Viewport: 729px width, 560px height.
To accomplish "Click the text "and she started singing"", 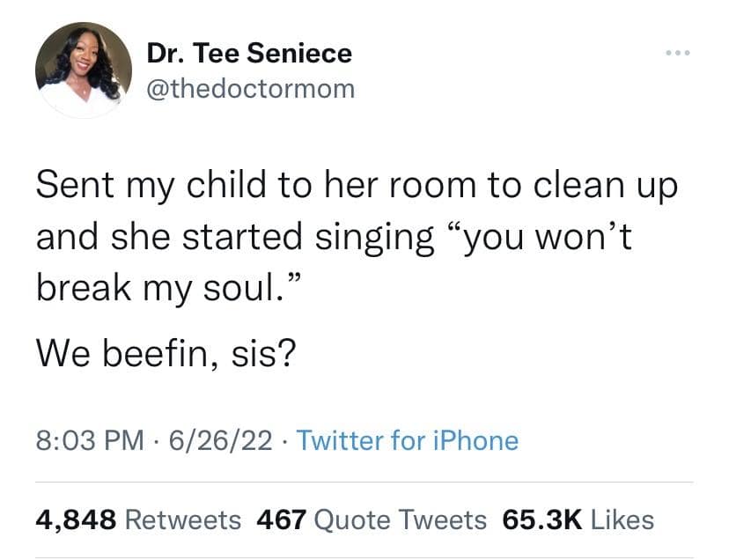I will 235,237.
